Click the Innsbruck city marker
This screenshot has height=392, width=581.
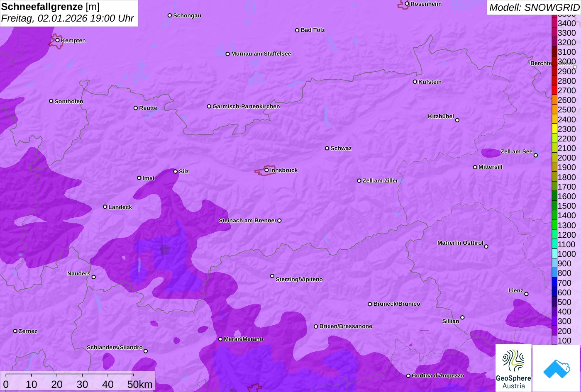point(266,170)
